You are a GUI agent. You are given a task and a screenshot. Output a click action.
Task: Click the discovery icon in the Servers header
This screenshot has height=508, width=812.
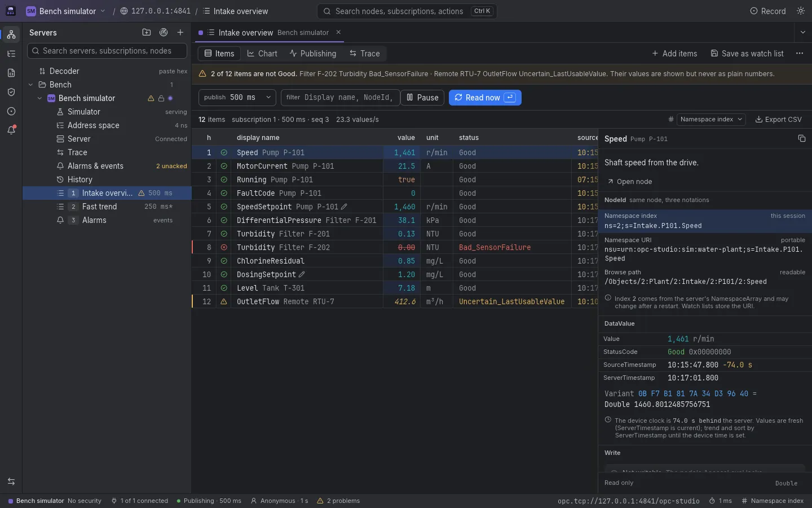(x=164, y=33)
